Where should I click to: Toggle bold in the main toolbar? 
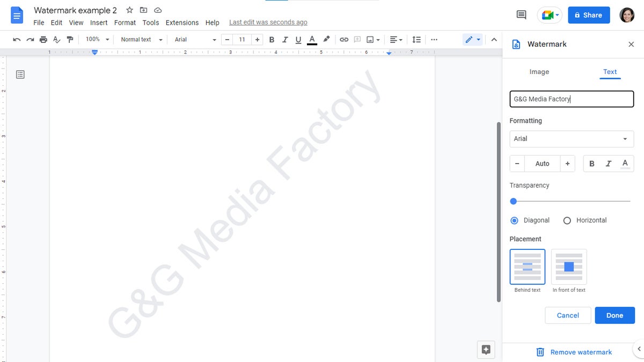[272, 40]
